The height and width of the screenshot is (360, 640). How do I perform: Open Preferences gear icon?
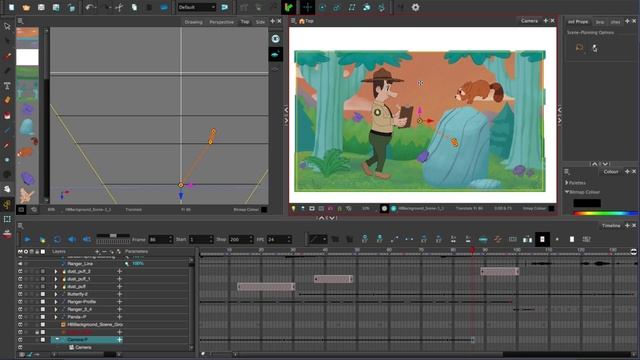pos(415,7)
